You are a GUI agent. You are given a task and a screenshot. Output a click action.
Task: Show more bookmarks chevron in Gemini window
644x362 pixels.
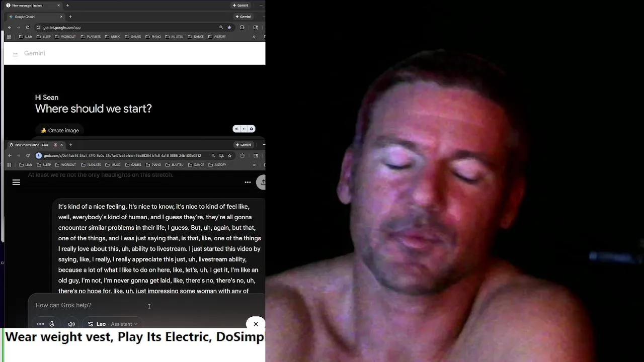[x=254, y=37]
